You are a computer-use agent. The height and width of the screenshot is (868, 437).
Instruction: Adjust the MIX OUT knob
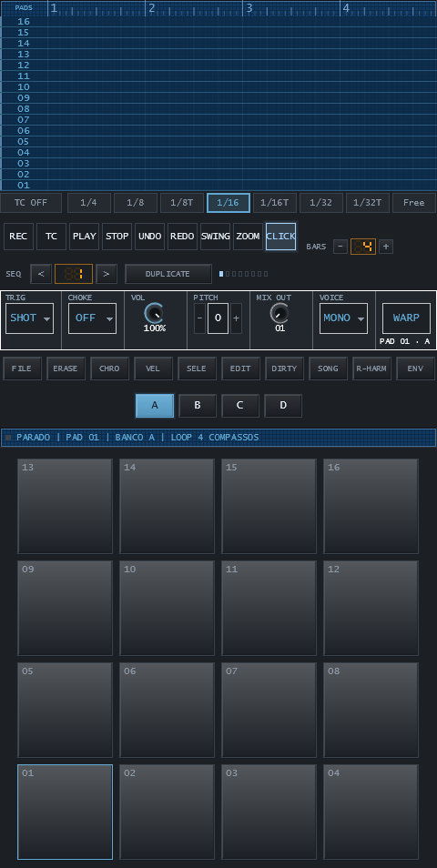pyautogui.click(x=279, y=313)
